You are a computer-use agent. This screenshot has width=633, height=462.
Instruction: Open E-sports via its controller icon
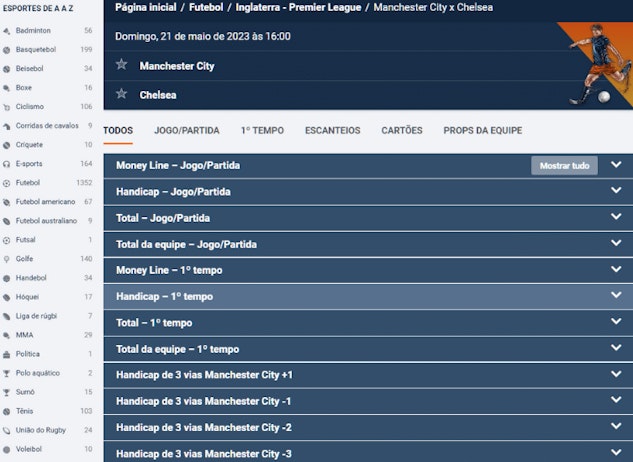(7, 164)
